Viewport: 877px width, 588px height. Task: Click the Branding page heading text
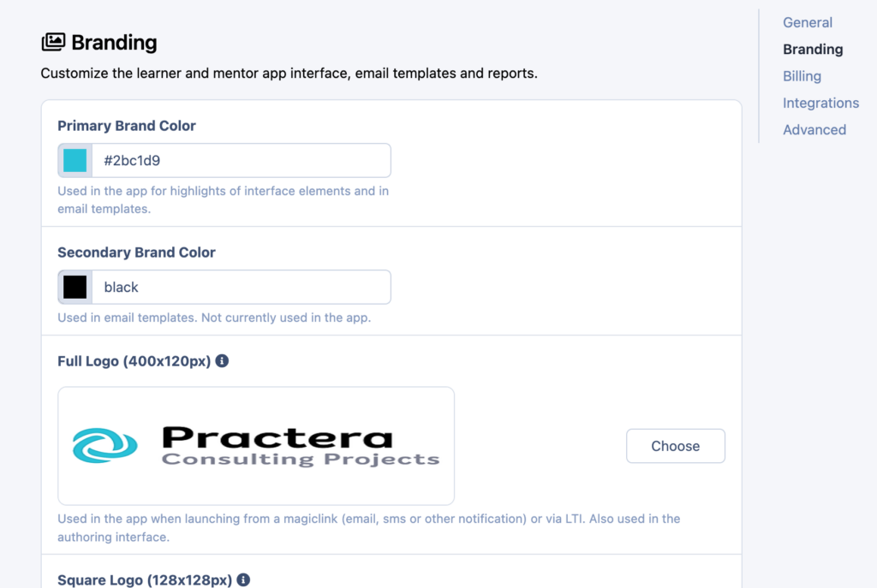coord(114,42)
